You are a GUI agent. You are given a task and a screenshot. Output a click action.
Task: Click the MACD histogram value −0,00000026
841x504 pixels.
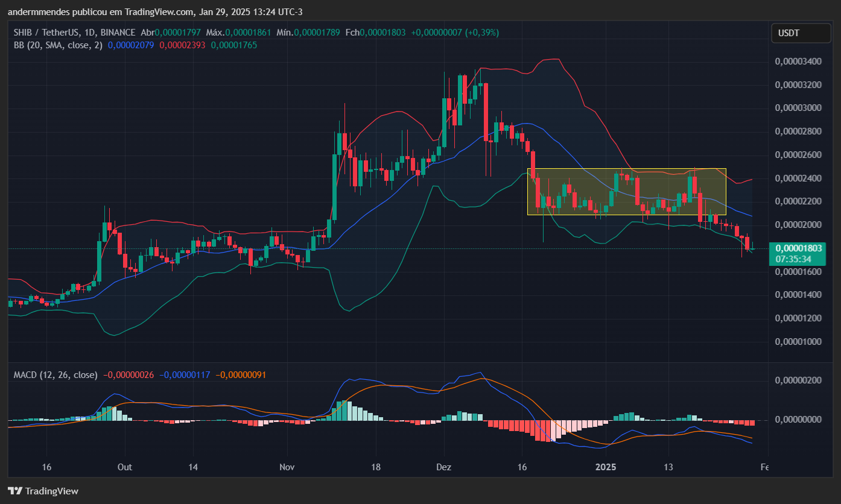point(129,375)
